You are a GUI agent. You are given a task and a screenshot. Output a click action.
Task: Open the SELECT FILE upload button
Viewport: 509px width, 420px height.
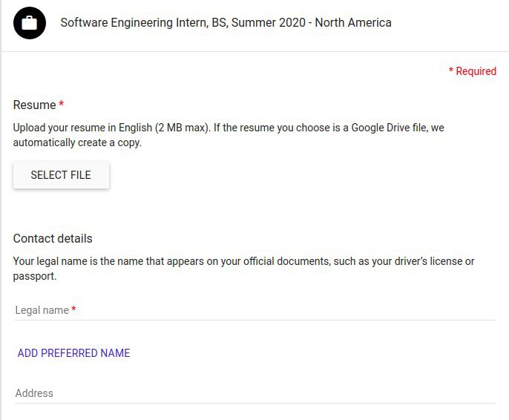point(61,175)
